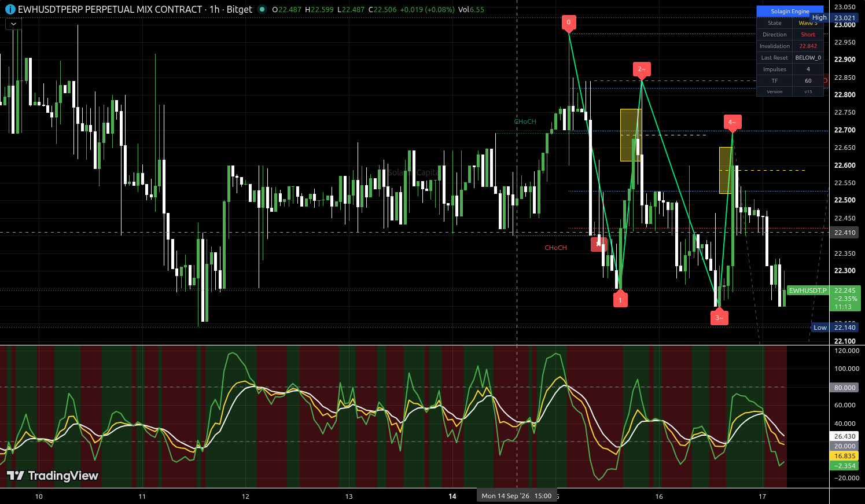Click the red X marker on the chart
The height and width of the screenshot is (504, 865).
pos(598,244)
